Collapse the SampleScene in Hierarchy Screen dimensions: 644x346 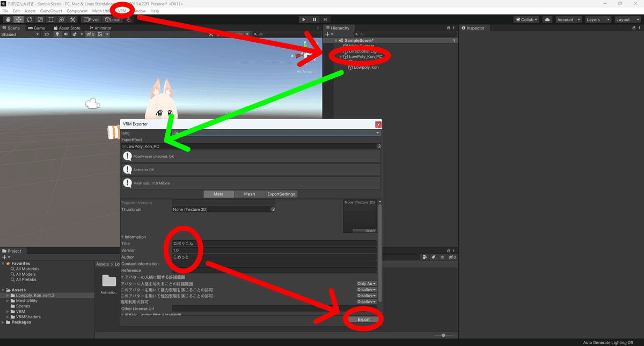tap(335, 40)
